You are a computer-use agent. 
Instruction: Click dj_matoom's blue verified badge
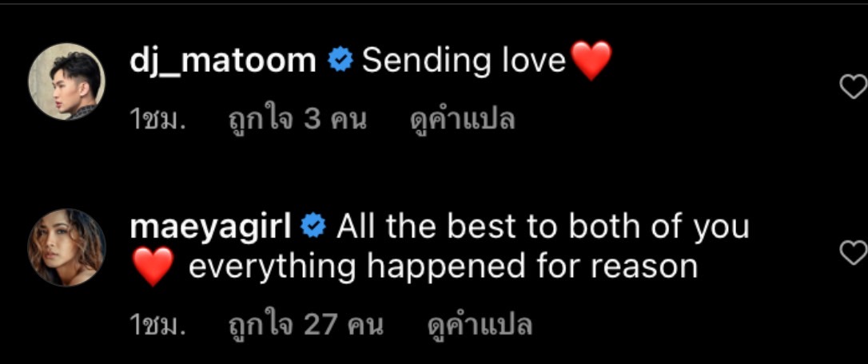coord(340,61)
